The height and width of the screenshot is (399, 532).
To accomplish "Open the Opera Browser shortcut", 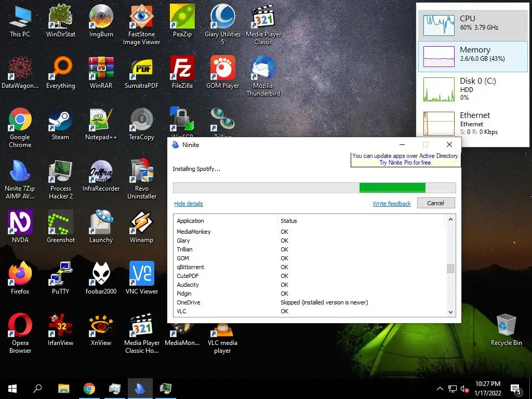I will 20,333.
